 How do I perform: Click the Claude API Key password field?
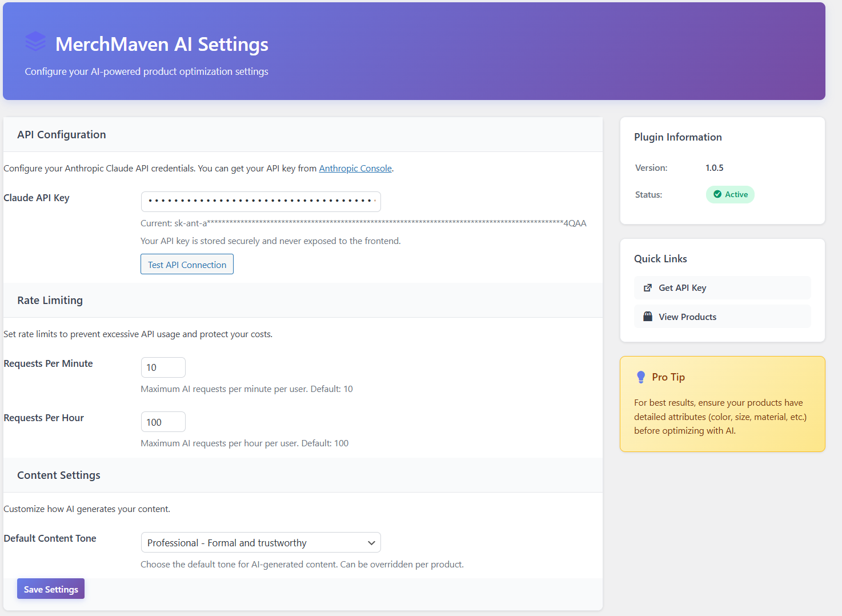[260, 201]
